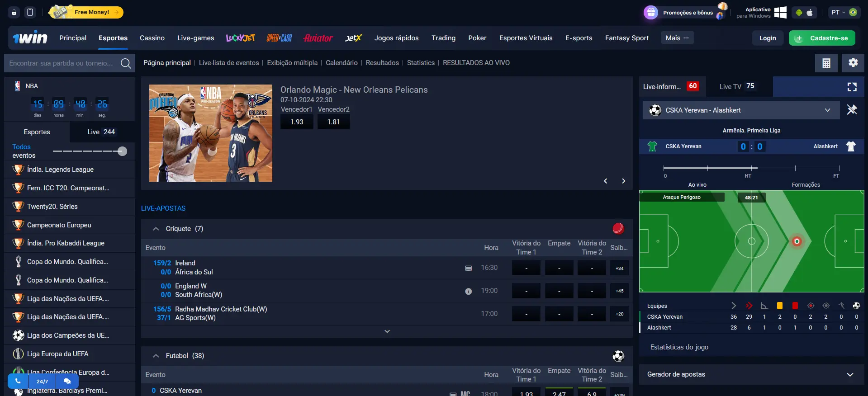Click the Login button
The height and width of the screenshot is (396, 868).
pos(767,38)
